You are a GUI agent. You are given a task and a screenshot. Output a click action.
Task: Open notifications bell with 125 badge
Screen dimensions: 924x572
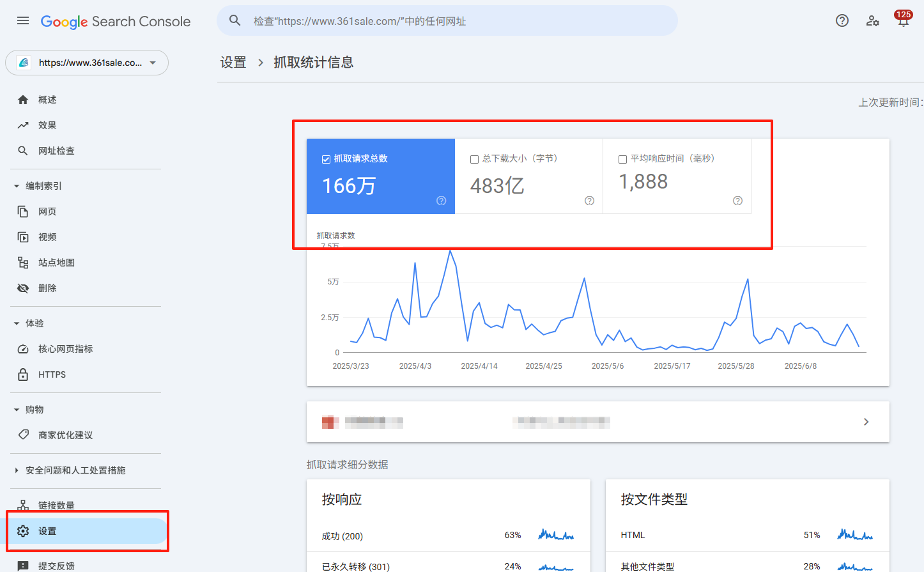[x=902, y=20]
